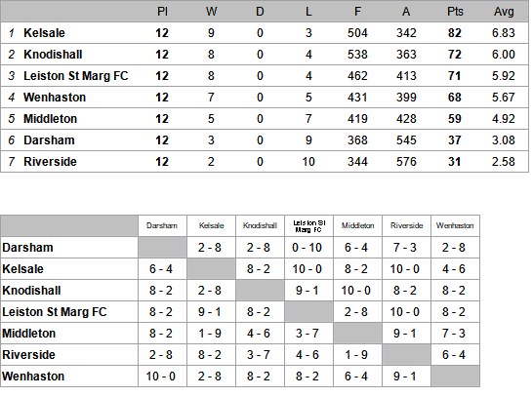Click Wenhaston in the standings table
This screenshot has height=397, width=532.
(x=55, y=98)
